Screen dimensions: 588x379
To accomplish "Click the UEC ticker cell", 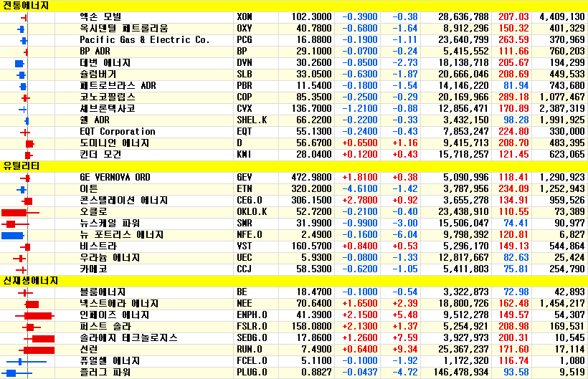I will point(244,258).
